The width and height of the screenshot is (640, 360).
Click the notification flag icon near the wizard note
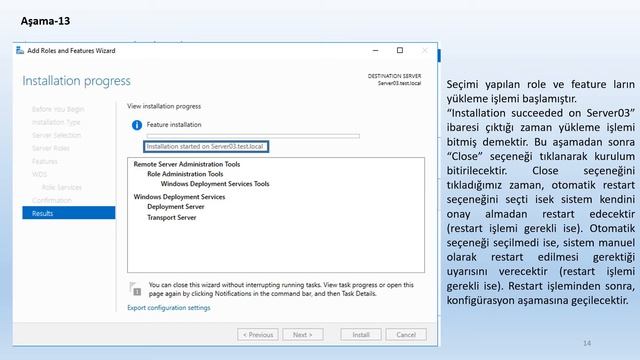[135, 289]
